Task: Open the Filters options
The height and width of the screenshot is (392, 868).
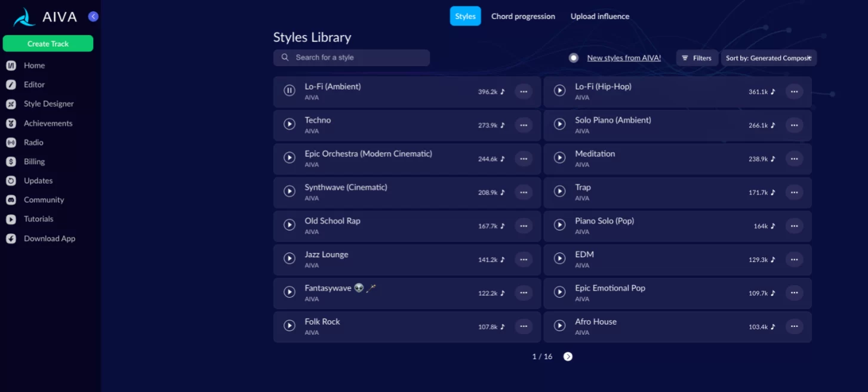Action: click(697, 58)
